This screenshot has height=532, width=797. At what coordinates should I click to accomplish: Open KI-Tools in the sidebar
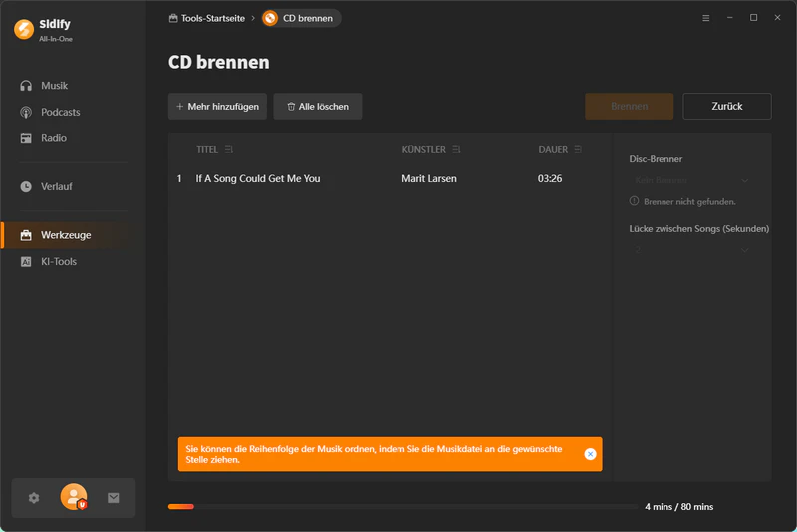coord(48,262)
